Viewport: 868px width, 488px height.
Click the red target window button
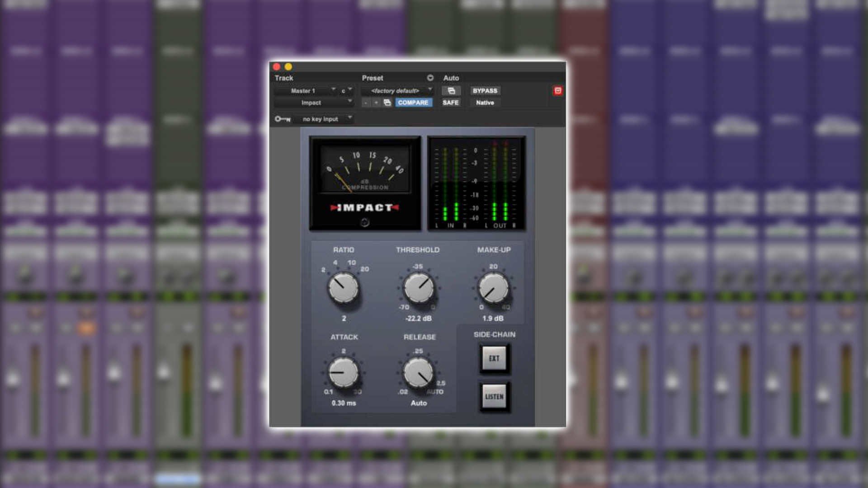click(x=558, y=91)
